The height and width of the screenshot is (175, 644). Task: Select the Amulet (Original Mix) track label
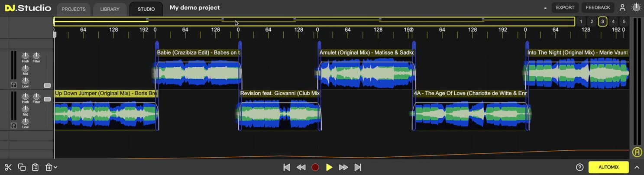(x=366, y=52)
